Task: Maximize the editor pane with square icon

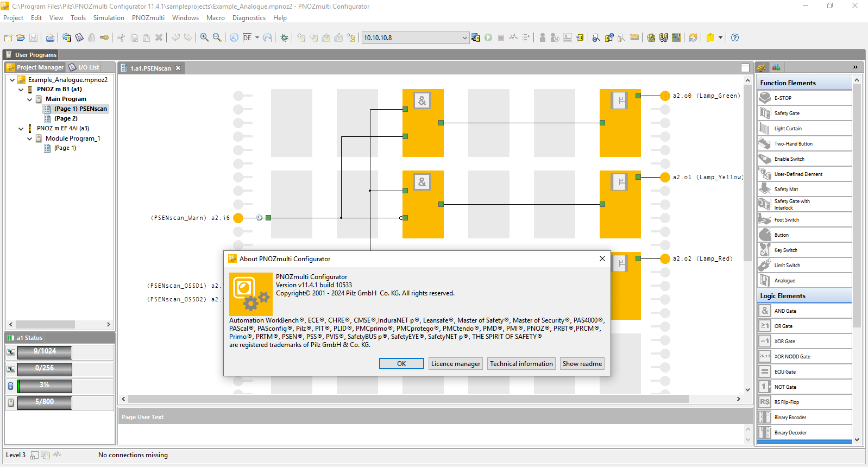Action: point(745,68)
